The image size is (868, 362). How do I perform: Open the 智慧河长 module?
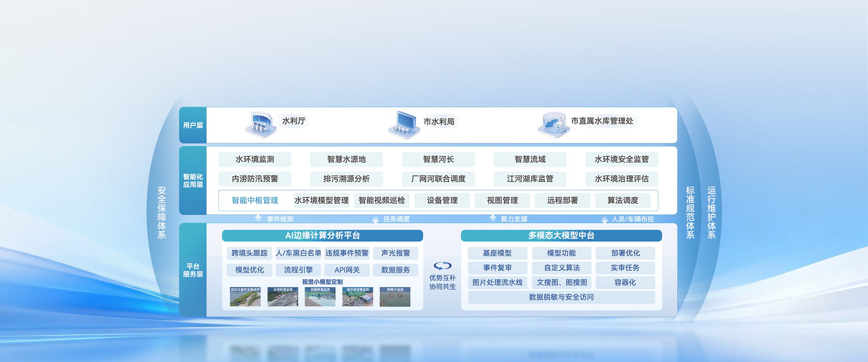[x=438, y=159]
